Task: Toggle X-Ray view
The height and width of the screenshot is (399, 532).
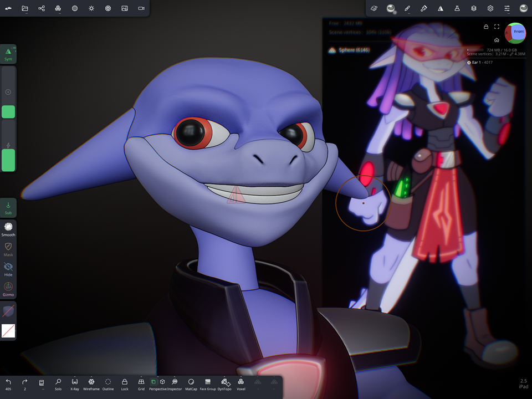Action: [75, 385]
